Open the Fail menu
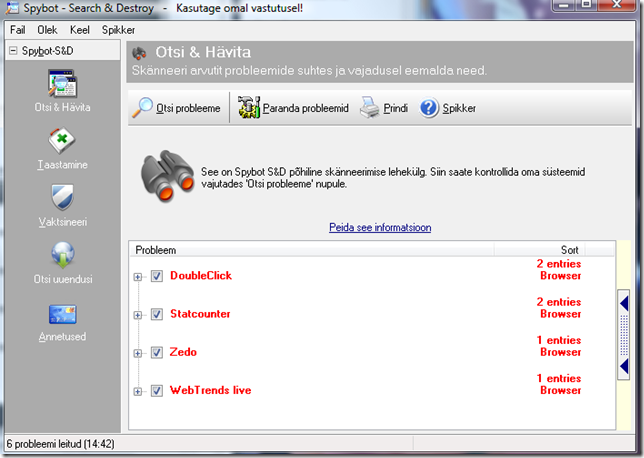This screenshot has height=458, width=644. click(x=18, y=30)
